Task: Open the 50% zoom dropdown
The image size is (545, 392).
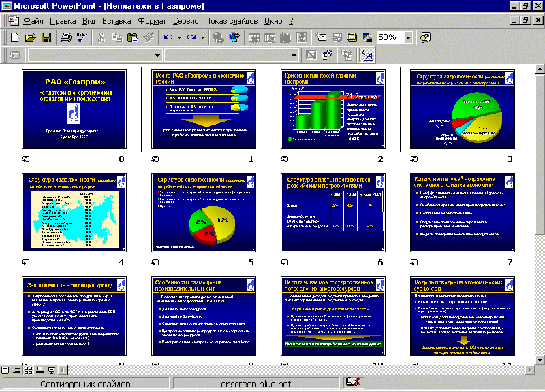Action: click(408, 37)
